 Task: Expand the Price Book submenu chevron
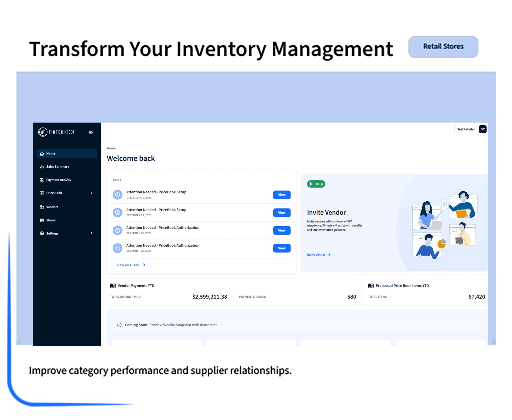(92, 193)
